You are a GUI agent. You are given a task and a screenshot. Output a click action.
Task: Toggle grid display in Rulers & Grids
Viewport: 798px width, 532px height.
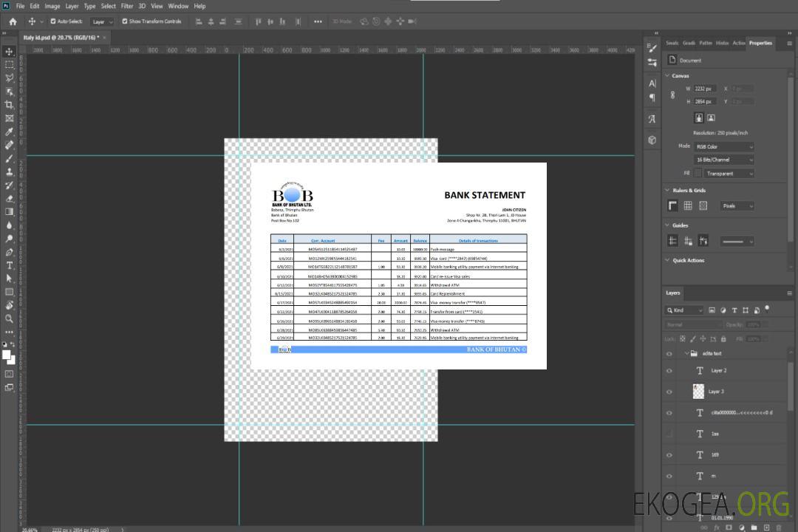pyautogui.click(x=688, y=205)
